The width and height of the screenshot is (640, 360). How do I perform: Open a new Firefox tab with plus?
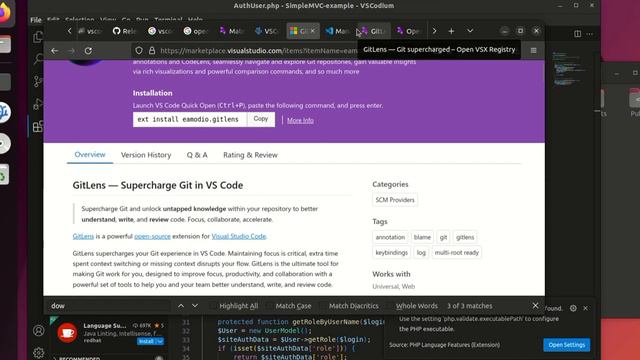[451, 31]
